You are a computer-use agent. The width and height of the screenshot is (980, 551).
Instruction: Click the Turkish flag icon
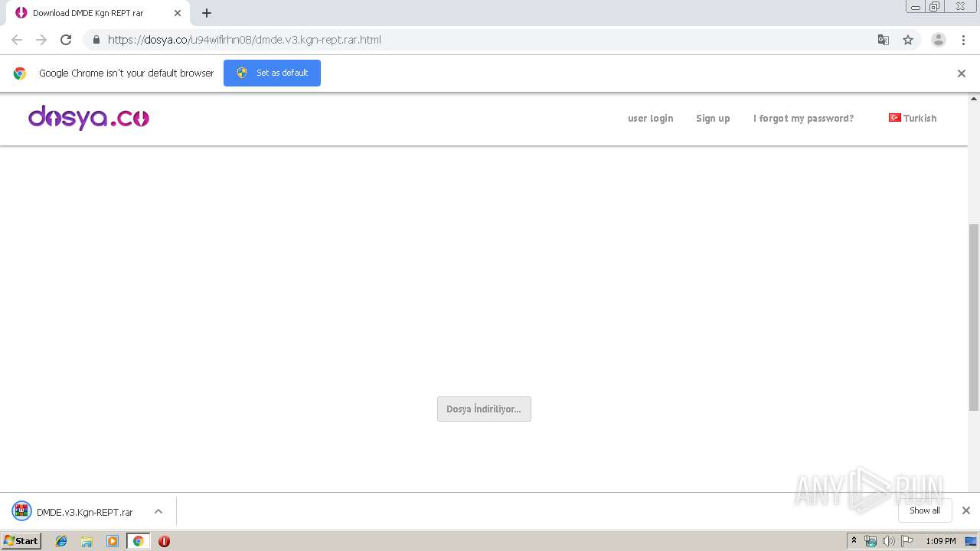coord(894,118)
